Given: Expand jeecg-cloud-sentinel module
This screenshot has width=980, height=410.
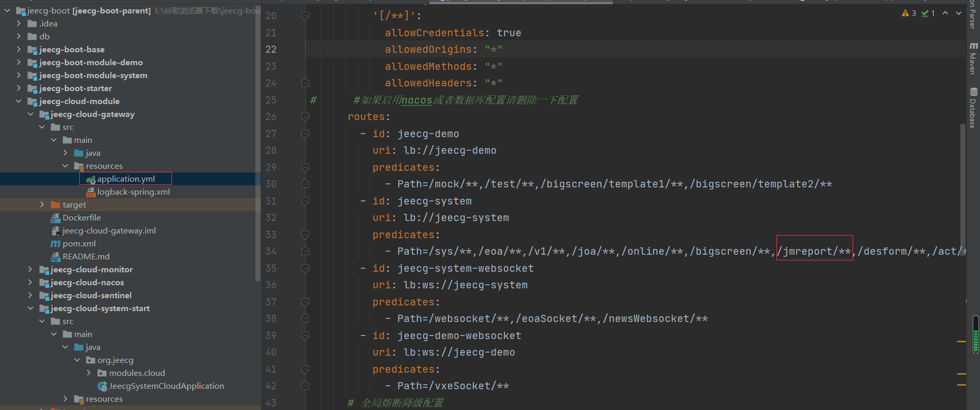Looking at the screenshot, I should pyautogui.click(x=31, y=295).
